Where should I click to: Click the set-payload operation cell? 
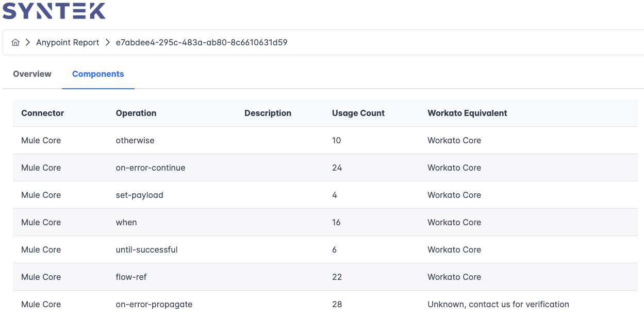[139, 195]
